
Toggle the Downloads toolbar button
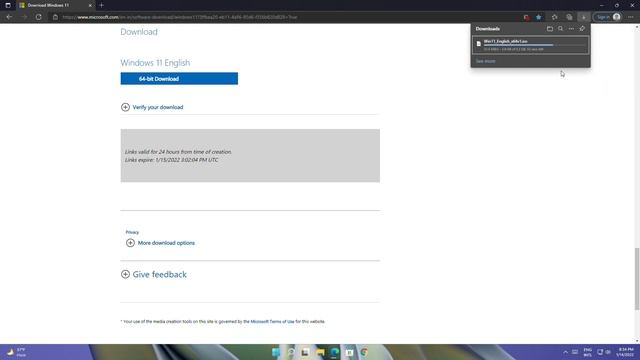(x=584, y=17)
